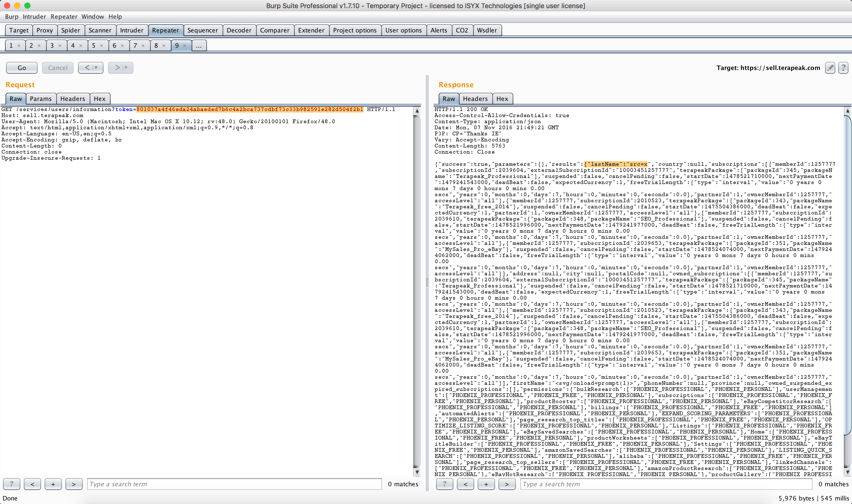Click response search plus options button
Image resolution: width=852 pixels, height=504 pixels.
pyautogui.click(x=486, y=484)
